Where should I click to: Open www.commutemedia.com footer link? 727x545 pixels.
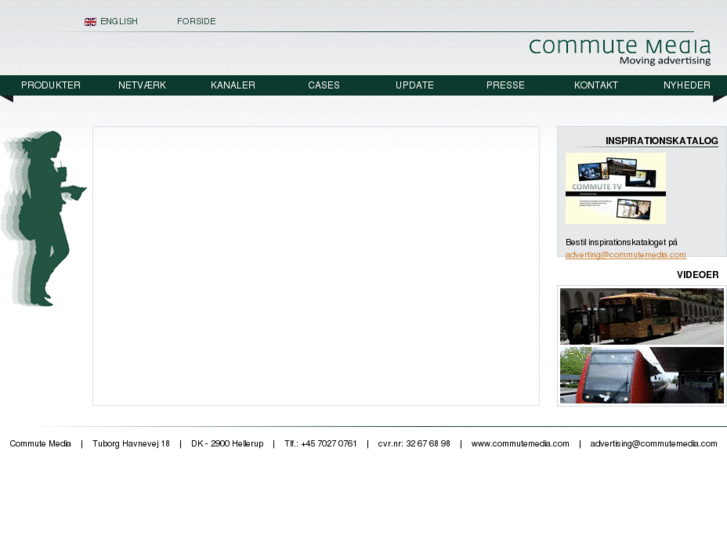pos(520,444)
